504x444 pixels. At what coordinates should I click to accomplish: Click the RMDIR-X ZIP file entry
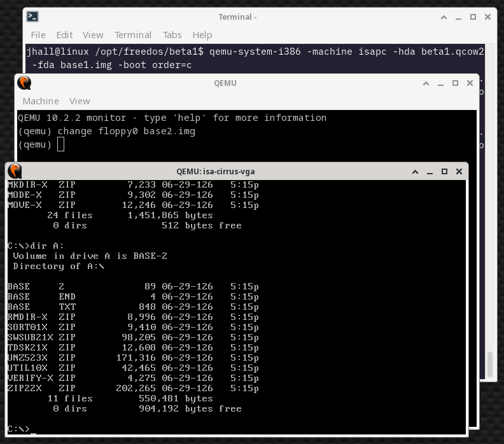click(x=133, y=317)
